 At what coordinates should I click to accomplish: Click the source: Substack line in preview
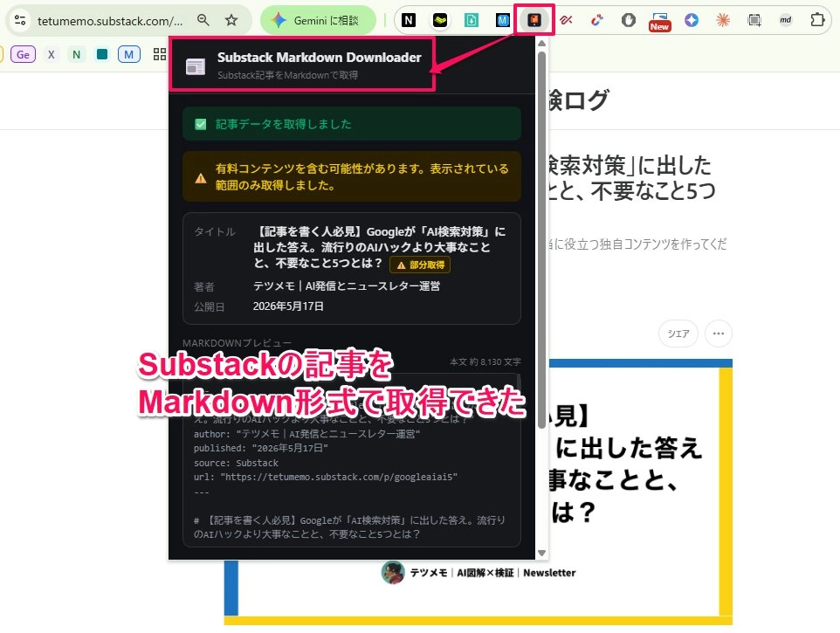point(237,463)
